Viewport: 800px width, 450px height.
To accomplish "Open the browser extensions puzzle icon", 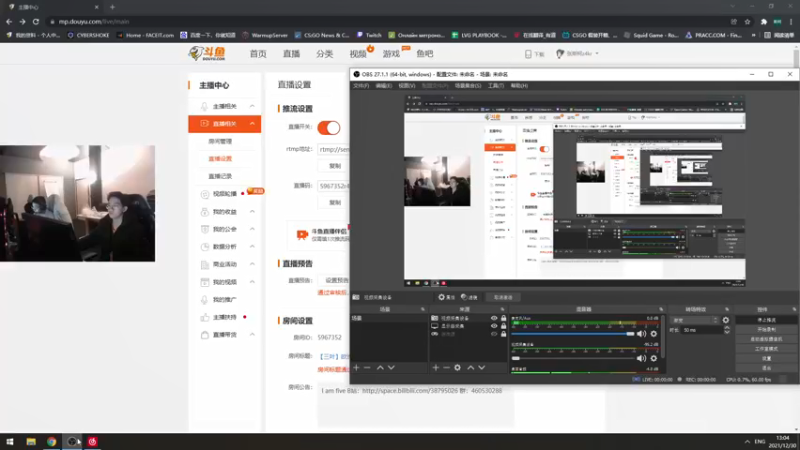I will 764,21.
